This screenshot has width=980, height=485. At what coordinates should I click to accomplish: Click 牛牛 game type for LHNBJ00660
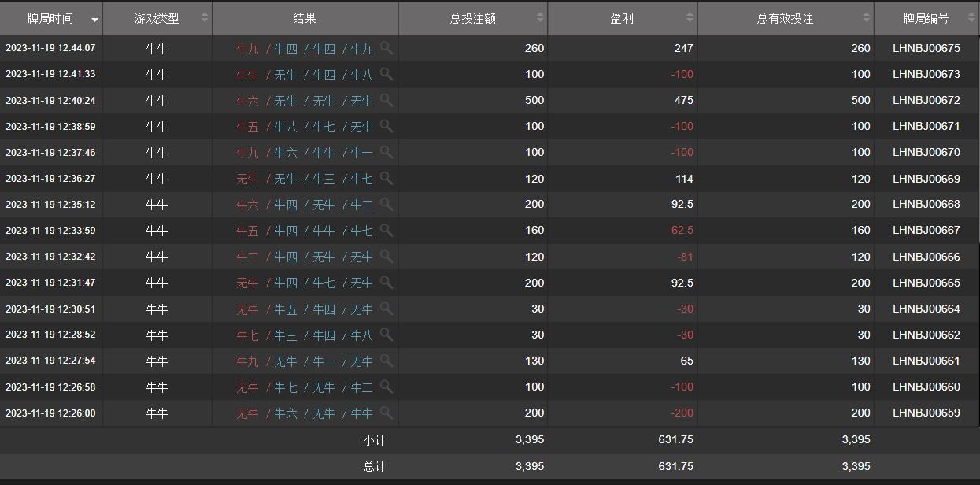(x=157, y=387)
